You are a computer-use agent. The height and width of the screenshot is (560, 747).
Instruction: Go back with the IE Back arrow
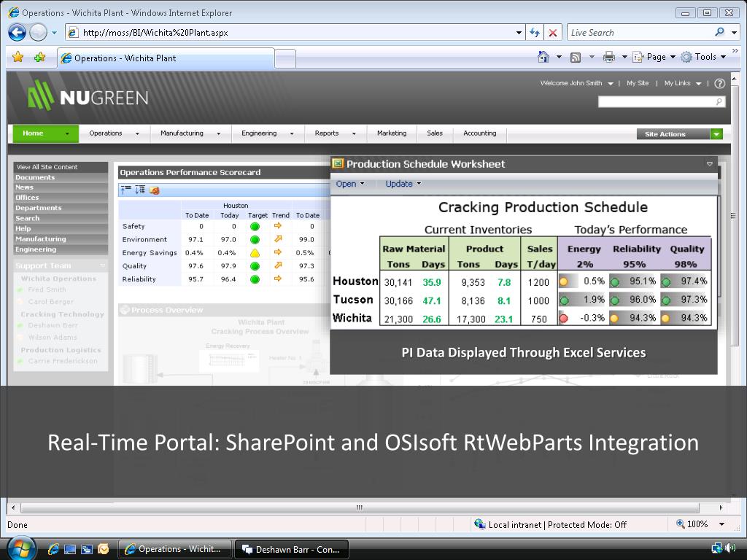click(x=18, y=32)
